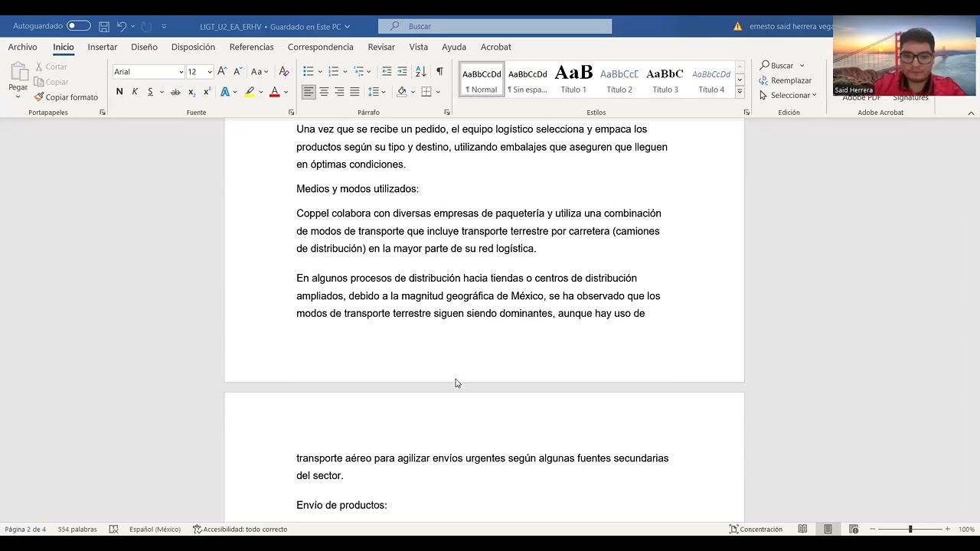
Task: Toggle italic K formatting
Action: click(x=135, y=92)
